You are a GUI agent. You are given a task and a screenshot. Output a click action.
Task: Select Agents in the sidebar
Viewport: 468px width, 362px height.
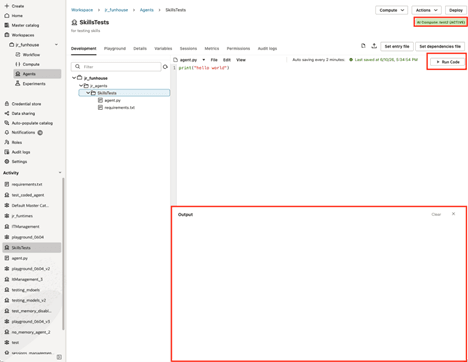coord(37,74)
